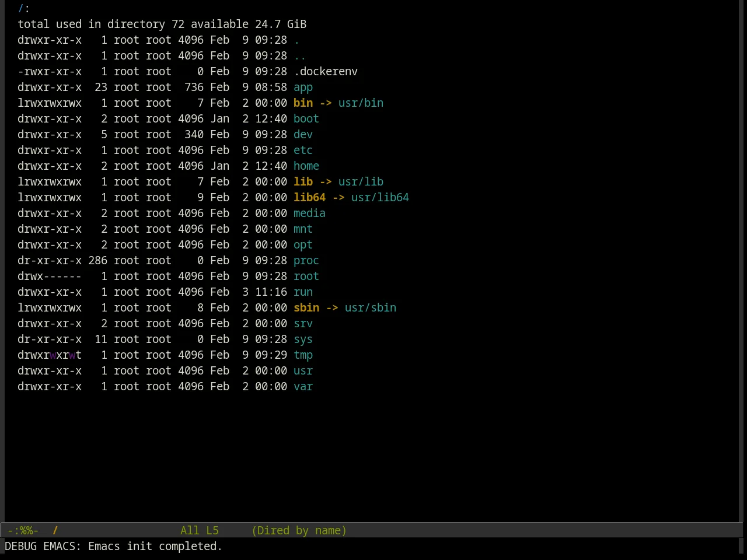Click the usr/lib64 symlink target
Image resolution: width=747 pixels, height=560 pixels.
point(380,197)
